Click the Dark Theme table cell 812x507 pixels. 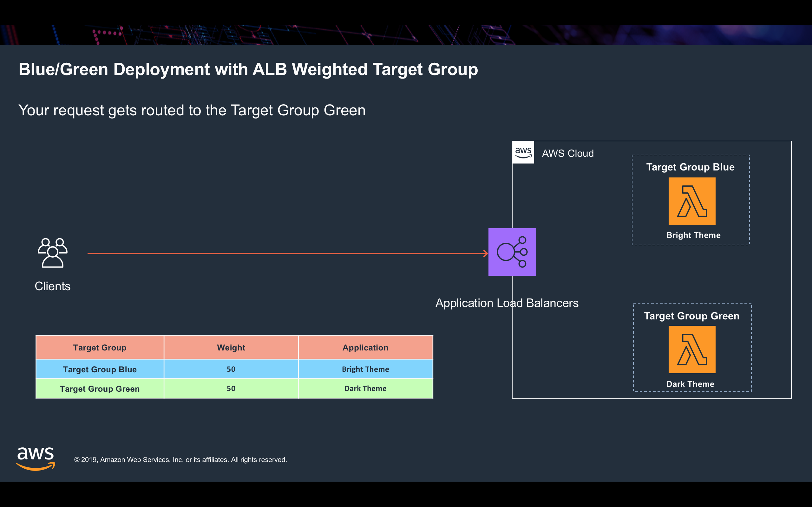click(365, 388)
